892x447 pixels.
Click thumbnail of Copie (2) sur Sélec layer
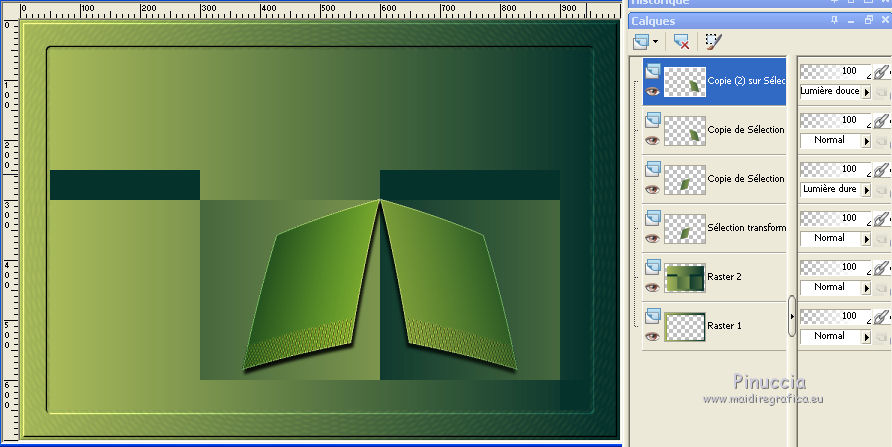[685, 81]
